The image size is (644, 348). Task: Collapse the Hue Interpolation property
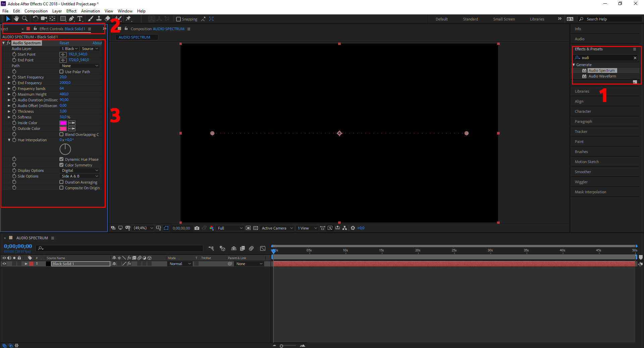click(x=9, y=140)
